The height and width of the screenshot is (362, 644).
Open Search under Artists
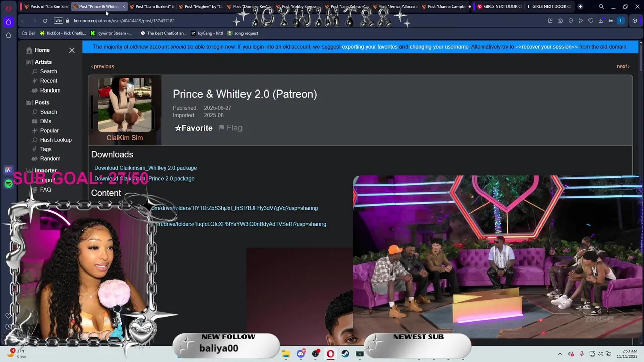click(44, 71)
